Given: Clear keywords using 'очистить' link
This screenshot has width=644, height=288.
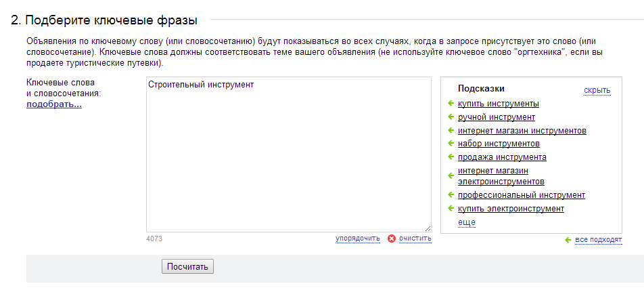Looking at the screenshot, I should pos(415,239).
